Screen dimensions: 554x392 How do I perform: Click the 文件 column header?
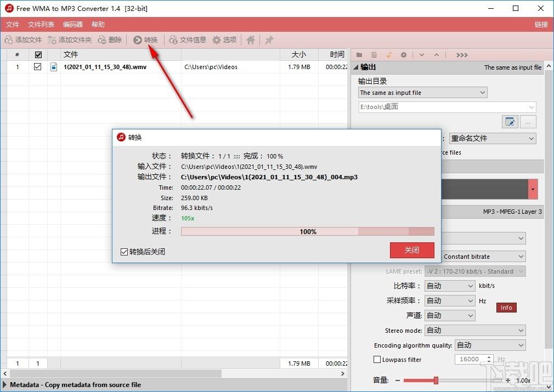tap(121, 55)
